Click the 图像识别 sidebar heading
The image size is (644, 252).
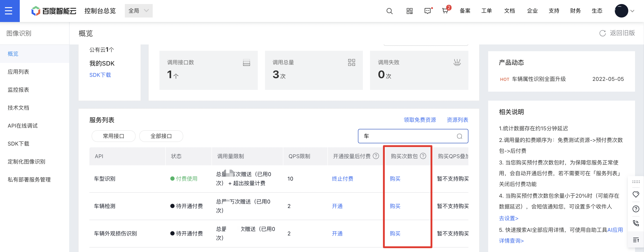click(x=19, y=33)
